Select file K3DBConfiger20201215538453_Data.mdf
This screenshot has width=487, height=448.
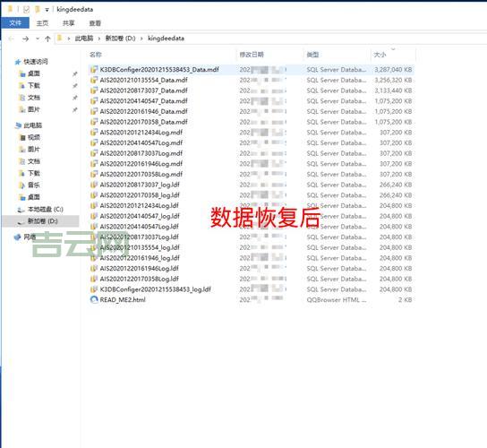point(159,69)
